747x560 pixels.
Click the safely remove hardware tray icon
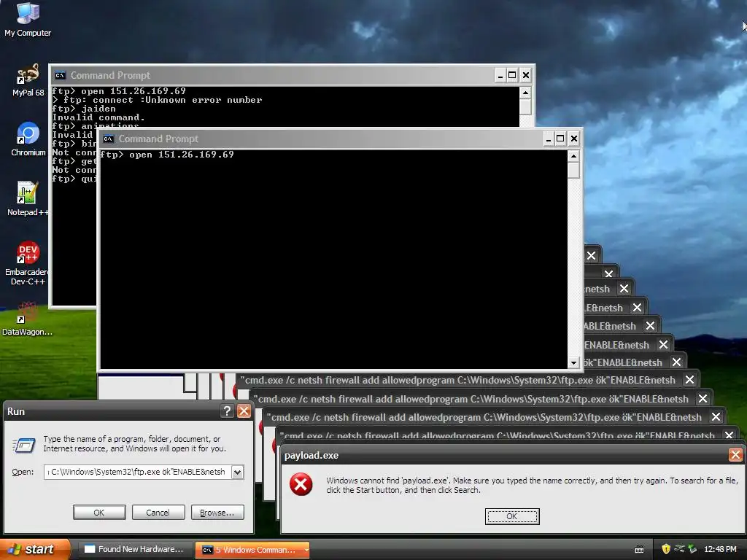tap(693, 549)
